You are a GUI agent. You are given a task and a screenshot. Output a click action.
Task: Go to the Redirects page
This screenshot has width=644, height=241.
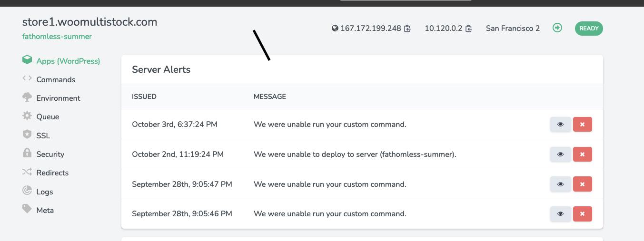coord(52,173)
